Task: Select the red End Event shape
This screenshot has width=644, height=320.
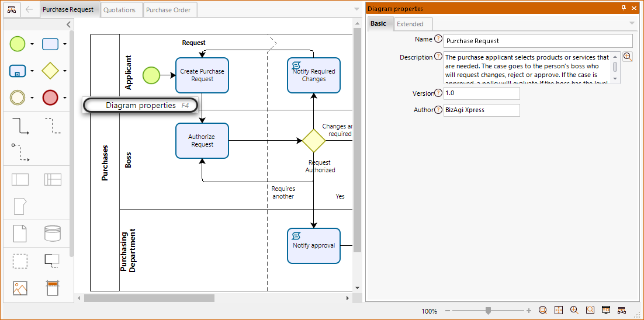Action: [x=50, y=98]
